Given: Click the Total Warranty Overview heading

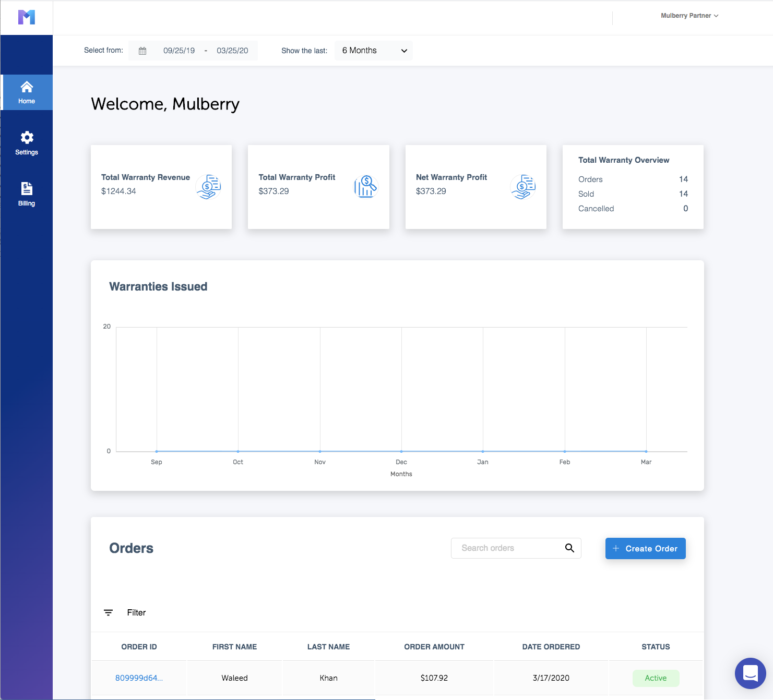Looking at the screenshot, I should click(x=624, y=160).
